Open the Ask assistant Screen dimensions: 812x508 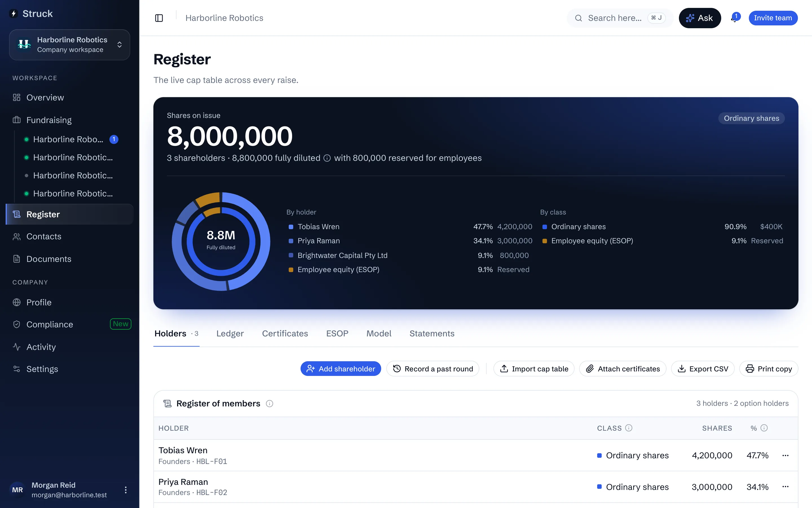tap(700, 18)
